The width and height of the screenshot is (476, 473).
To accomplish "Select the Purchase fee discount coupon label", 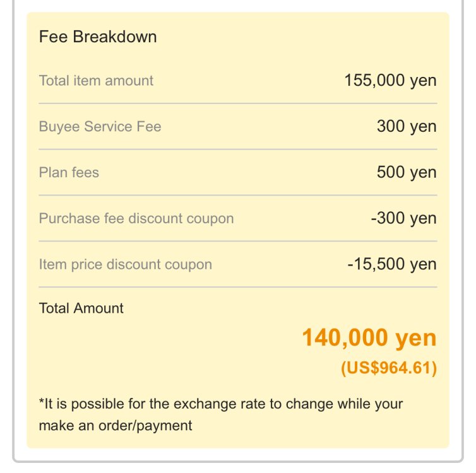I will tap(136, 219).
